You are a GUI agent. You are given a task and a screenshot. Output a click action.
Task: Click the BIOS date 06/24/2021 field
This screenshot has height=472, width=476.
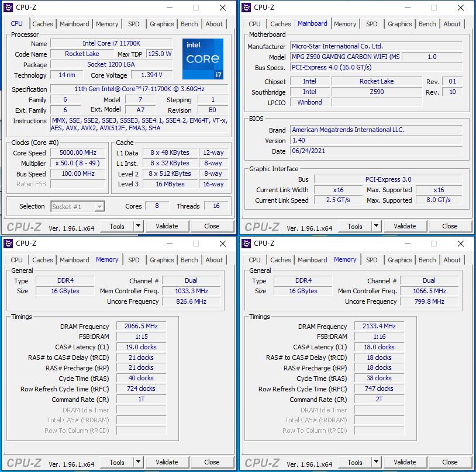376,151
